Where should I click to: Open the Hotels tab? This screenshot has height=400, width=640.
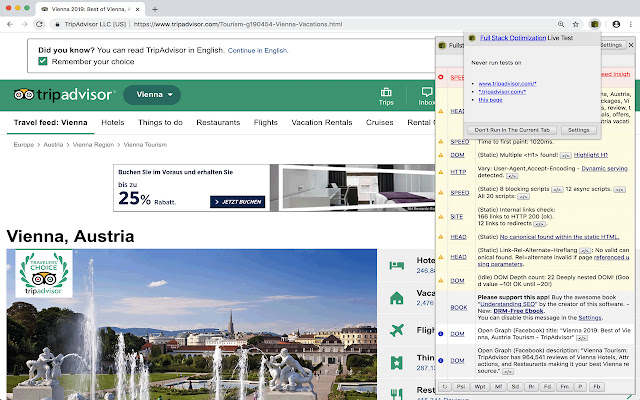[113, 122]
